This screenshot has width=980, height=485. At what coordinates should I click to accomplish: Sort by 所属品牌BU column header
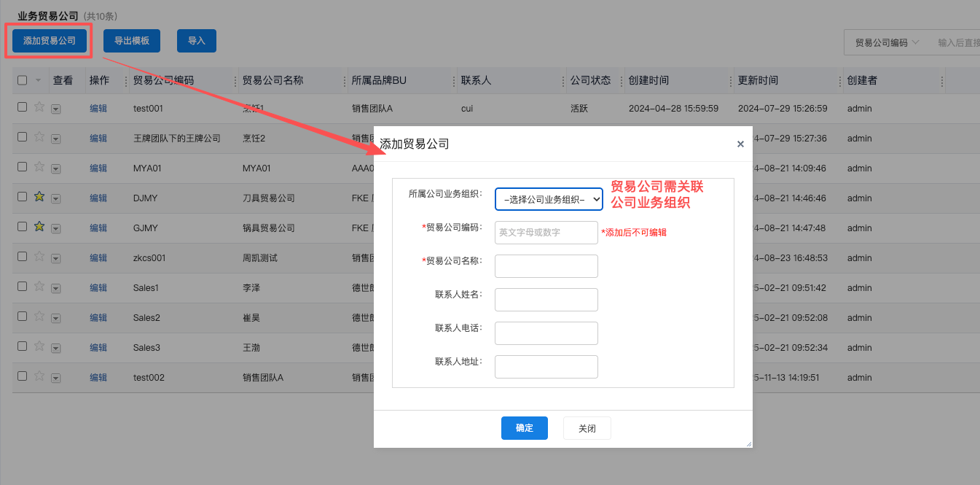[x=379, y=80]
